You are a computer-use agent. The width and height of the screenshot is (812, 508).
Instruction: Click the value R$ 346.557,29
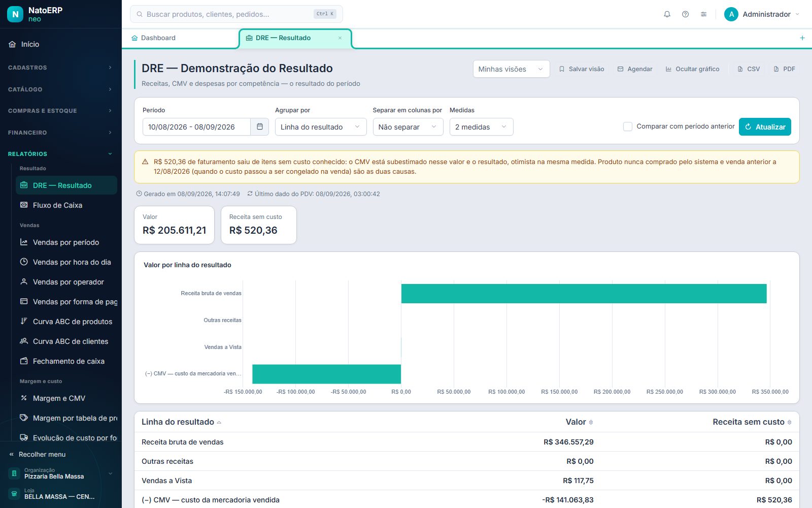pos(568,442)
